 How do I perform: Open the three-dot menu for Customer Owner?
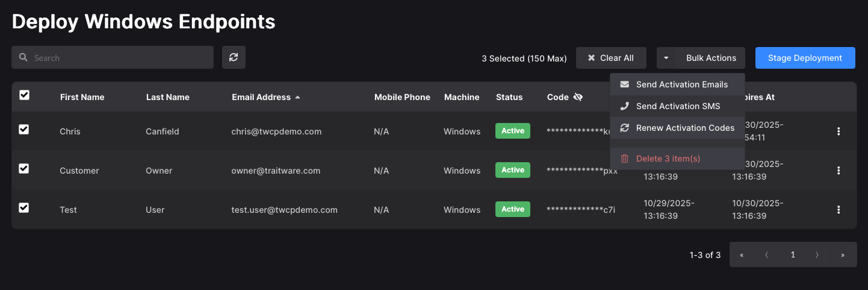(x=839, y=171)
